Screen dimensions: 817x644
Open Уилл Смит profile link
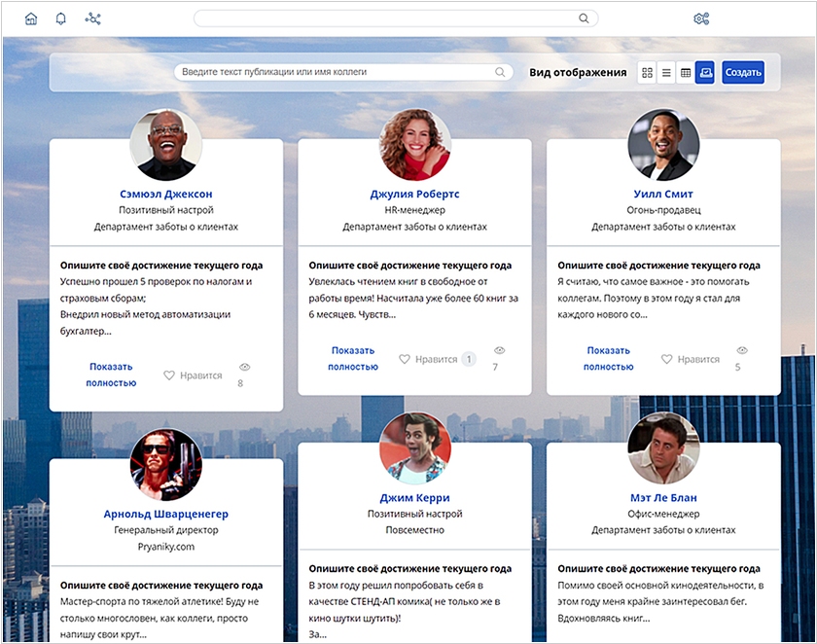pos(663,194)
